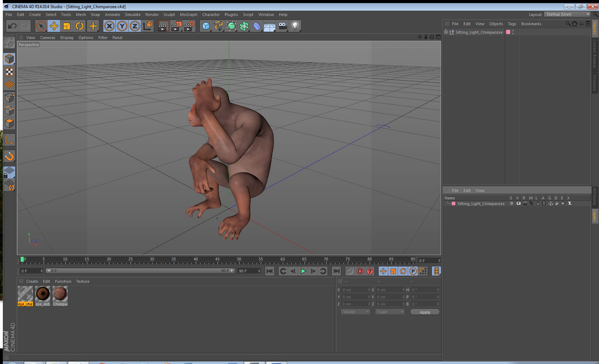Open material manager Texture menu
Viewport: 599px width, 364px height.
tap(83, 281)
